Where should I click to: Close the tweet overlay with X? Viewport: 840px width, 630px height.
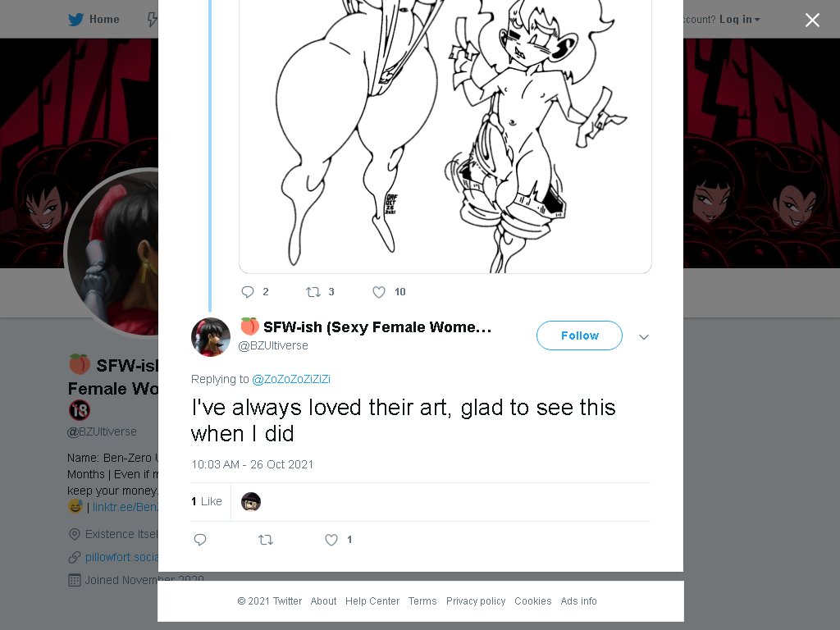pos(812,21)
